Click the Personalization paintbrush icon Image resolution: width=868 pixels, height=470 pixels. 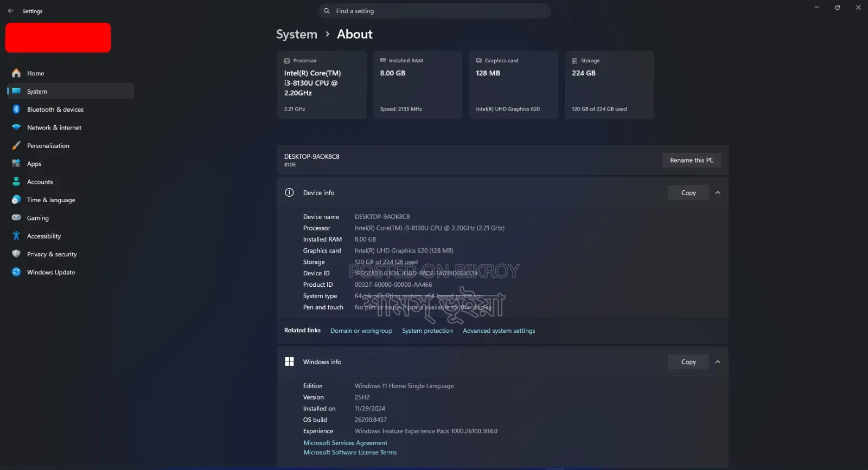click(x=16, y=145)
